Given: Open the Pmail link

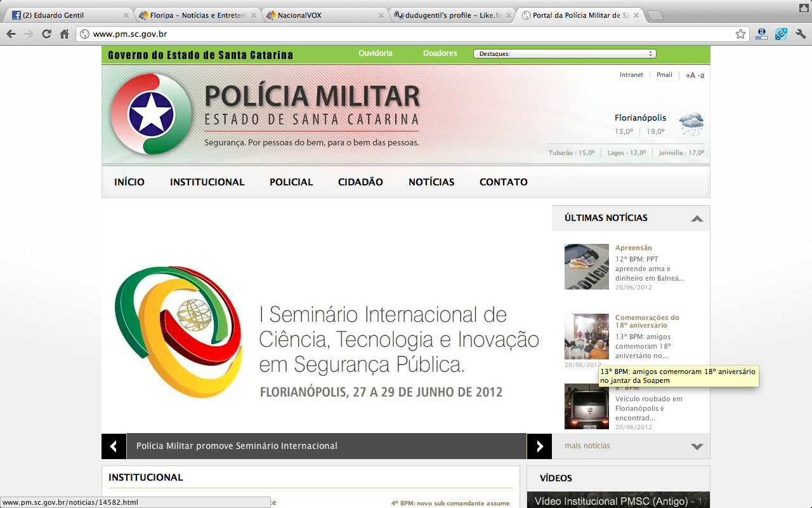Looking at the screenshot, I should 664,75.
